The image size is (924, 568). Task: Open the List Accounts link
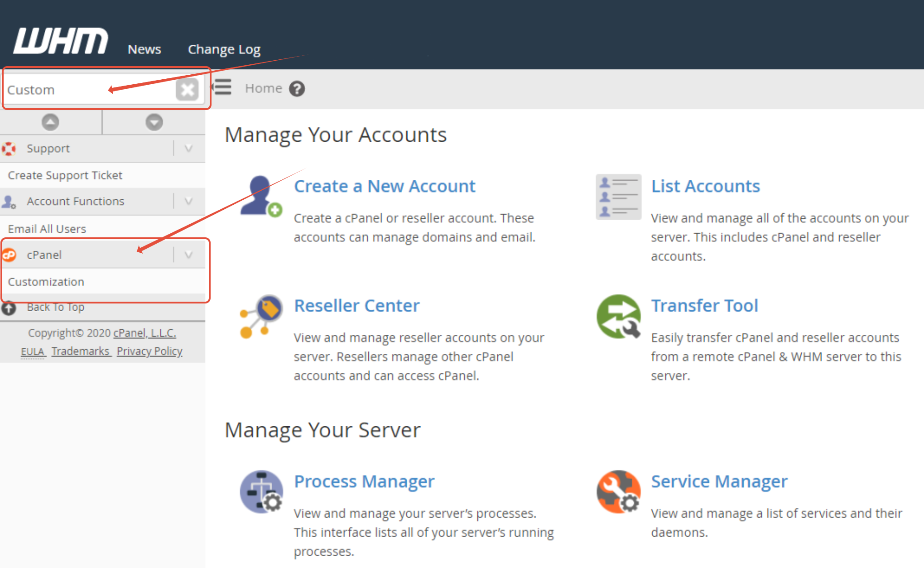(705, 186)
